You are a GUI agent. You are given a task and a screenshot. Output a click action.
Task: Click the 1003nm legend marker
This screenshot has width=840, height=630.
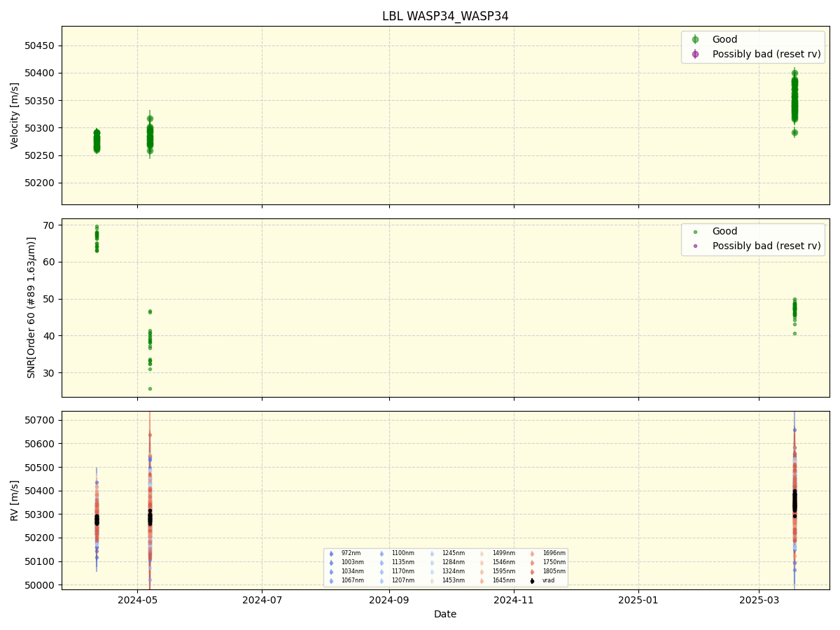tap(331, 562)
